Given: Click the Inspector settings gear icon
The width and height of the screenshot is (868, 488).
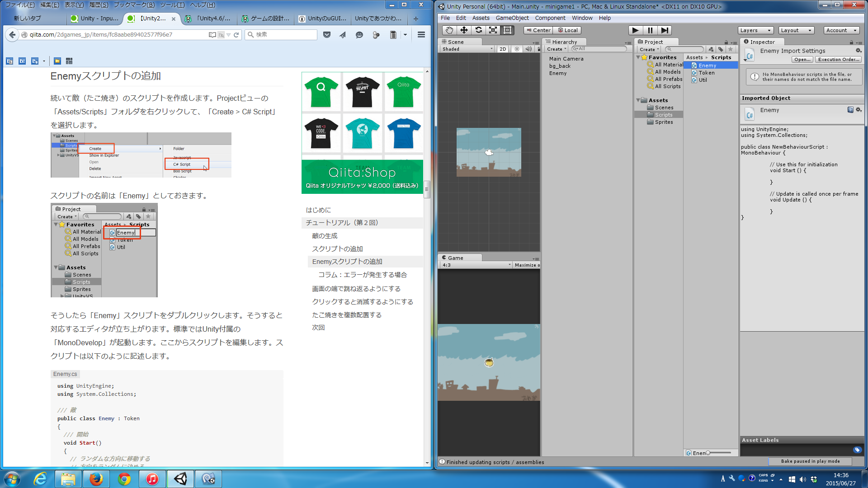Looking at the screenshot, I should point(858,50).
